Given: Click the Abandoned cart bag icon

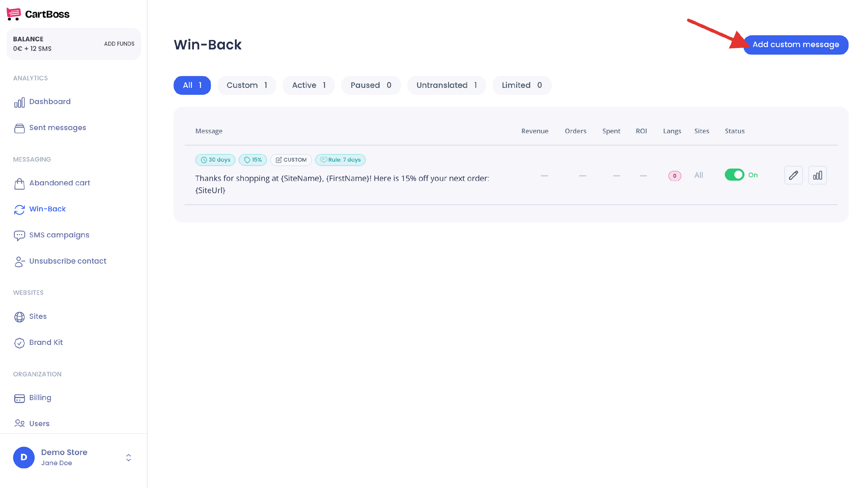Looking at the screenshot, I should [x=19, y=184].
